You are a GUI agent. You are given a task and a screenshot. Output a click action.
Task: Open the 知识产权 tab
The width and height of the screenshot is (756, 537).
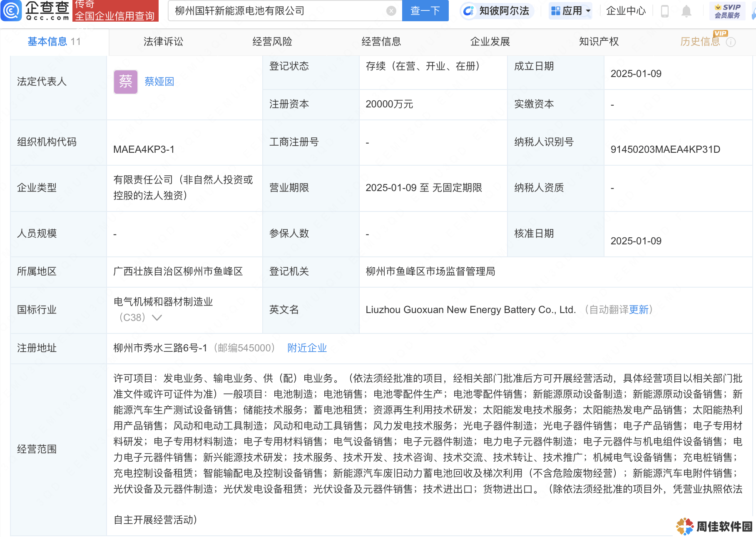(599, 42)
